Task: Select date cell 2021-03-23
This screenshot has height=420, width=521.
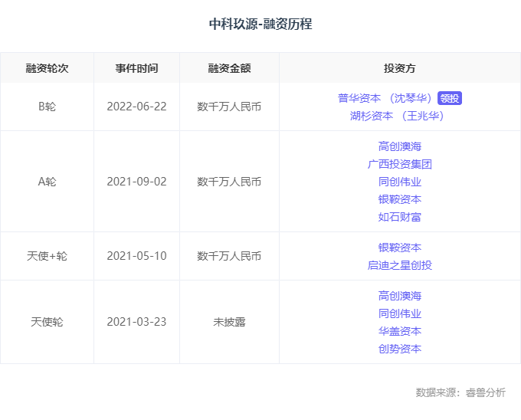Action: pos(136,322)
